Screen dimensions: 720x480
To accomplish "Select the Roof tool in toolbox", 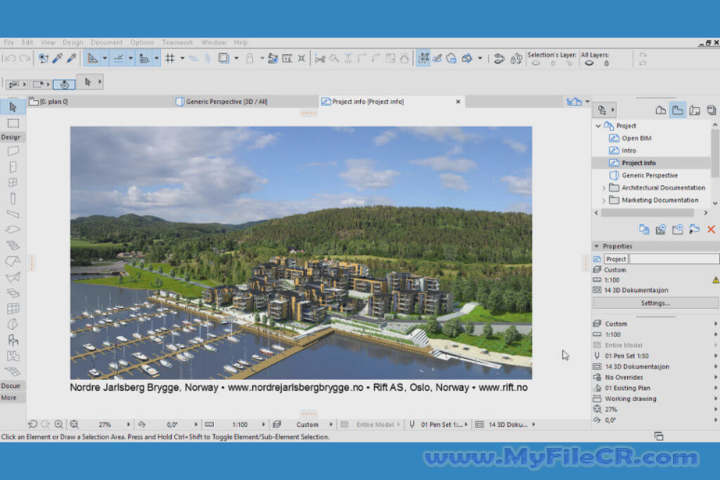I will (x=13, y=261).
